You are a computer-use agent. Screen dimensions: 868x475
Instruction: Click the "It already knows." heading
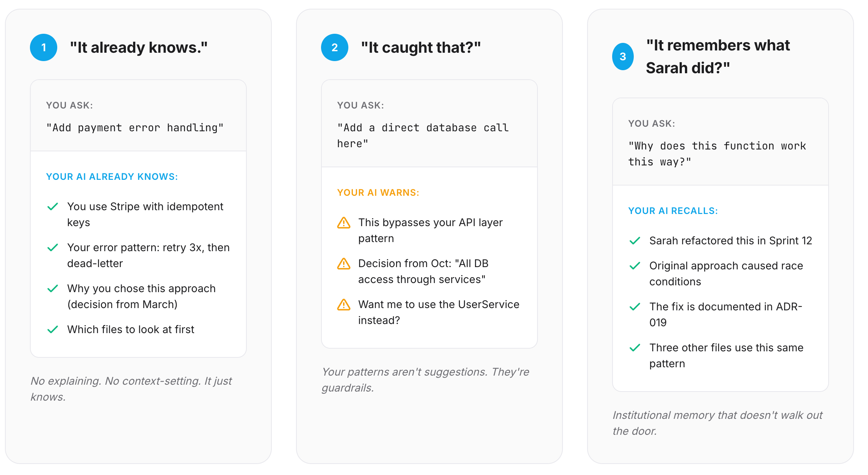pos(139,47)
